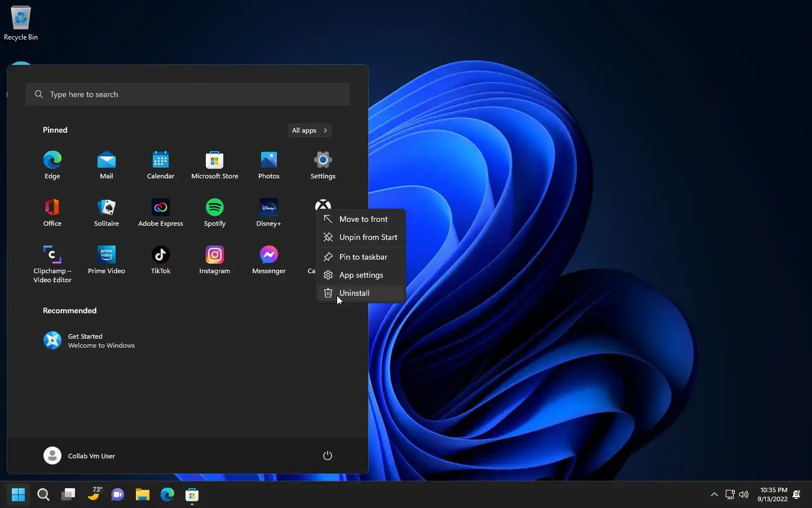The height and width of the screenshot is (508, 812).
Task: Open the Recycle Bin on the desktop
Action: [21, 24]
